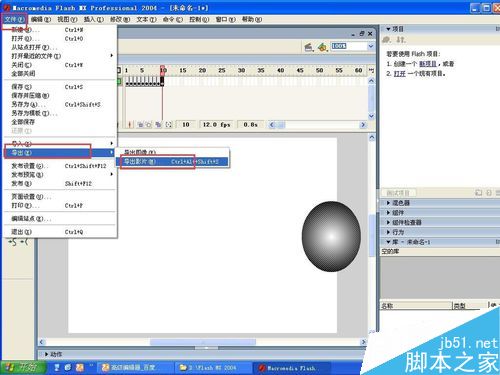The width and height of the screenshot is (500, 375).
Task: Choose Close All (全部关闭) menu entry
Action: click(59, 74)
